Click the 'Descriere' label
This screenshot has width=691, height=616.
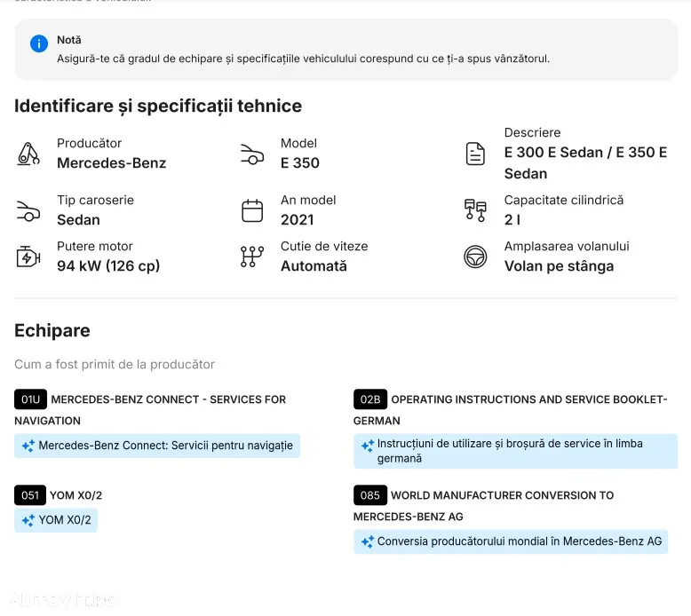(532, 132)
